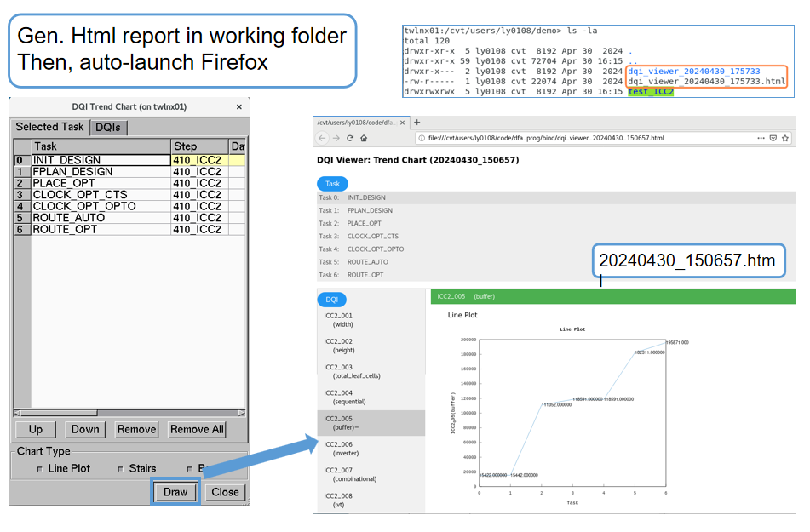The width and height of the screenshot is (810, 532).
Task: Reload the Firefox page
Action: (x=350, y=138)
